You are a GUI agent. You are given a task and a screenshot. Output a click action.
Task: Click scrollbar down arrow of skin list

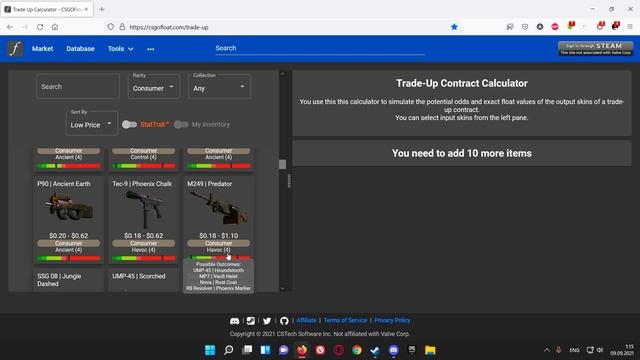pos(282,289)
